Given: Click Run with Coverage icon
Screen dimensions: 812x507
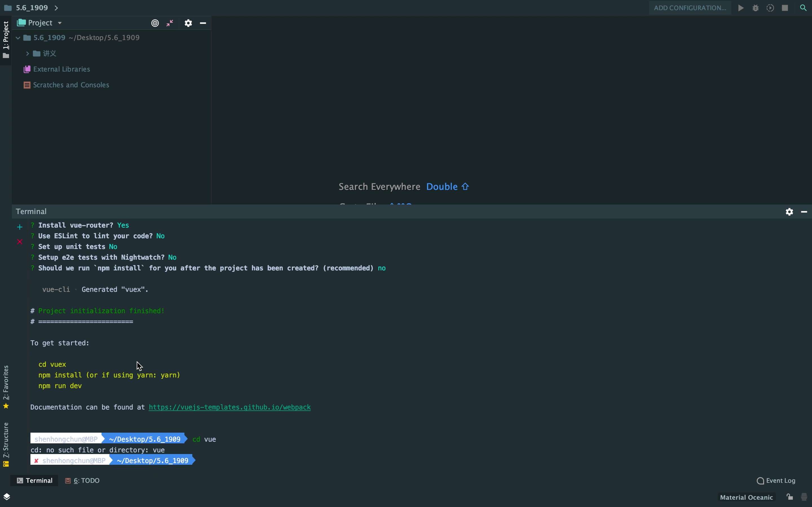Looking at the screenshot, I should tap(770, 8).
